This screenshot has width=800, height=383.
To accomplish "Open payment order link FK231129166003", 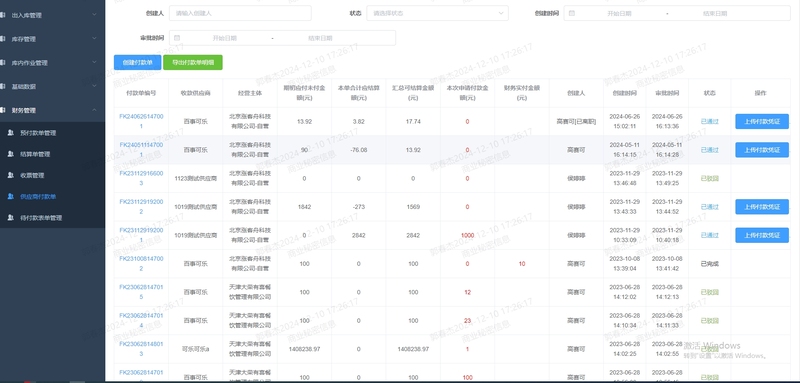I will coord(141,178).
